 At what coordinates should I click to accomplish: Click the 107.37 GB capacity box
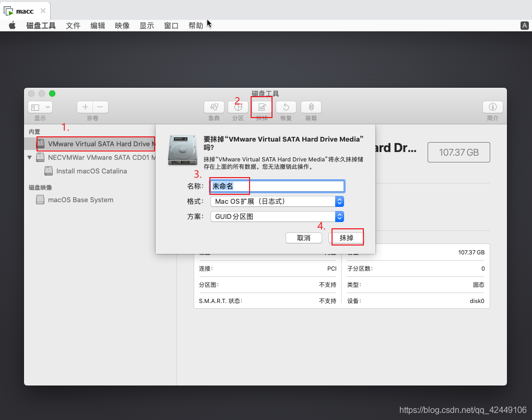tap(459, 152)
